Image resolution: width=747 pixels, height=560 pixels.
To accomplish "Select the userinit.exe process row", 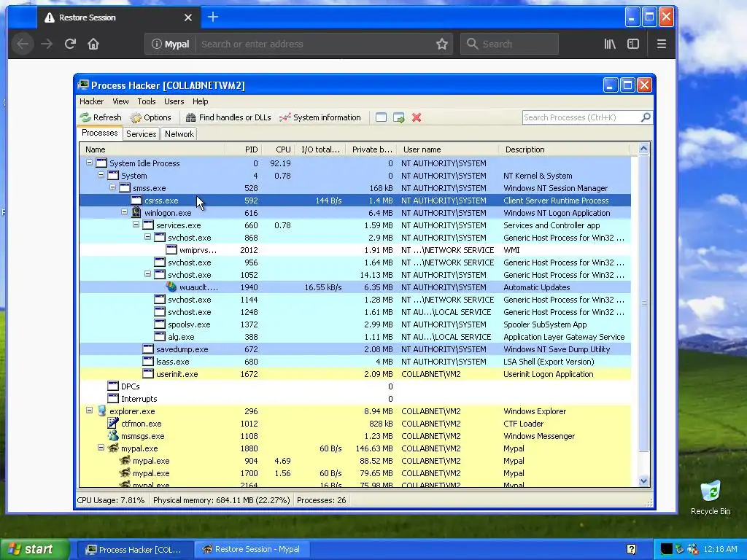I will tap(355, 374).
